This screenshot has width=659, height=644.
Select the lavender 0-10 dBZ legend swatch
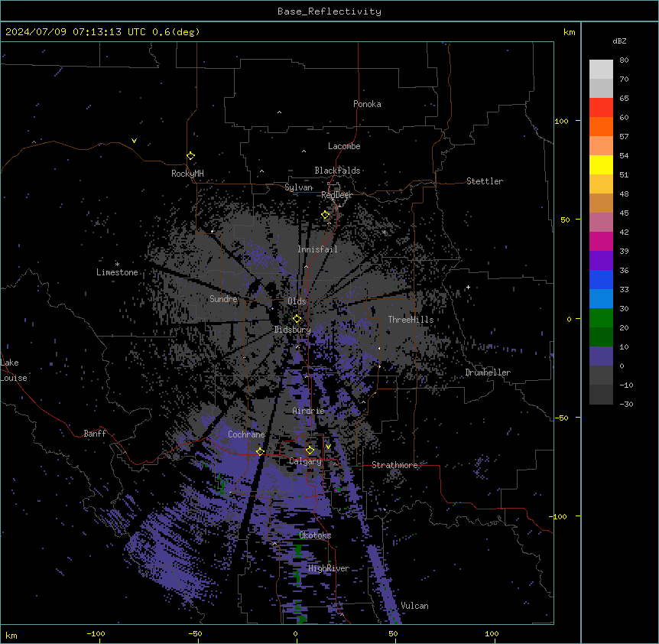pyautogui.click(x=601, y=356)
